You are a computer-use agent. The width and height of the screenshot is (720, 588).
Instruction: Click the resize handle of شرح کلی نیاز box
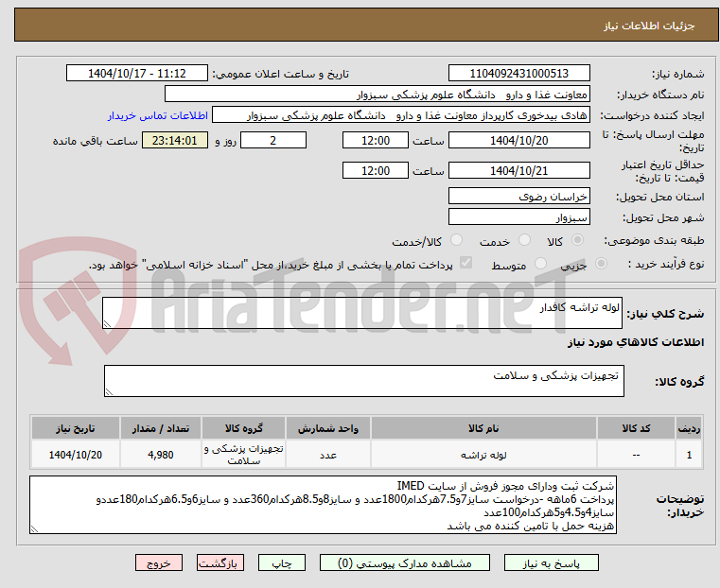[x=107, y=324]
